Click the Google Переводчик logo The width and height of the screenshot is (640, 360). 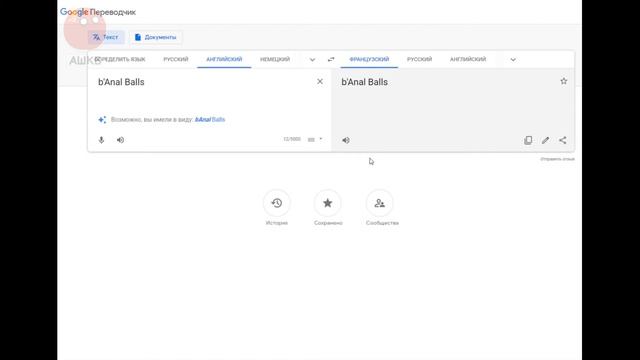(x=98, y=12)
